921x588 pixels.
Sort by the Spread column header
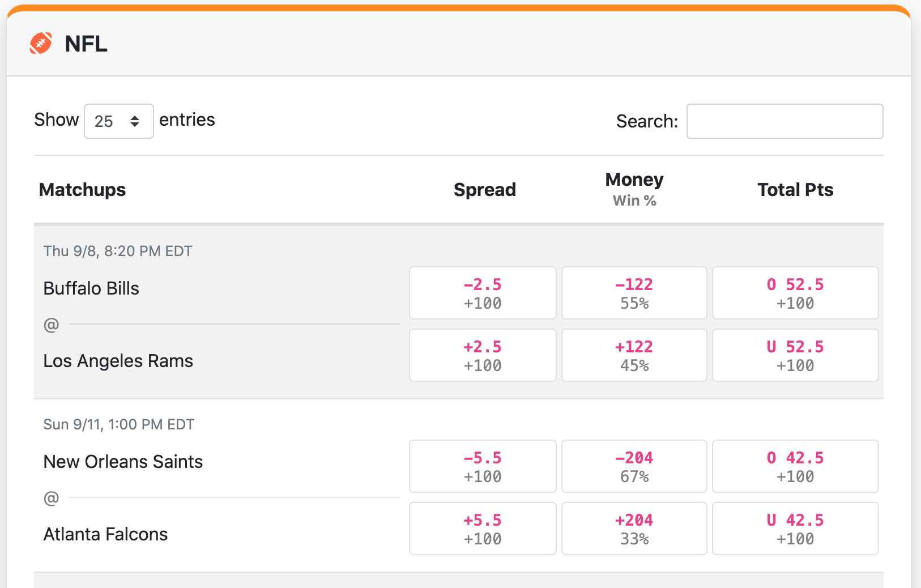click(x=485, y=190)
